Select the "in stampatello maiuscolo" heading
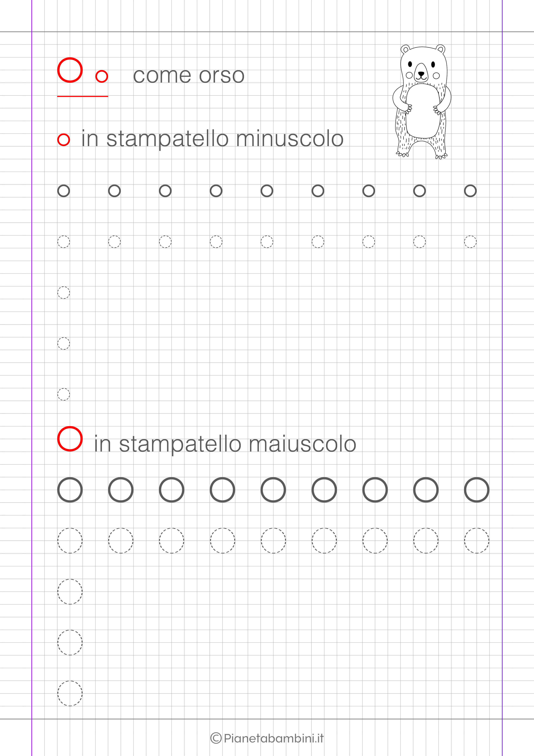 click(x=225, y=444)
